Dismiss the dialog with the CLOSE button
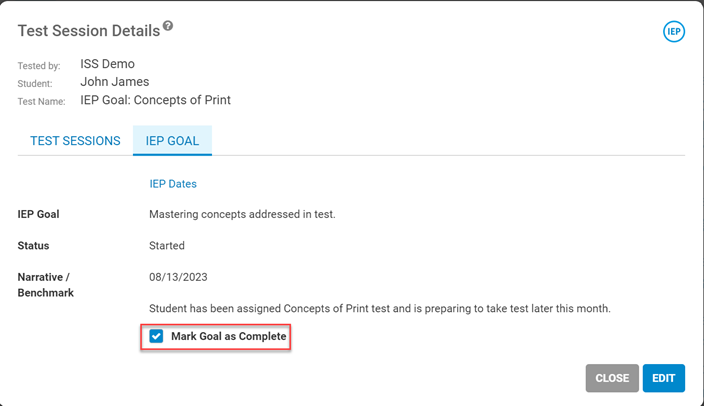This screenshot has height=406, width=704. click(x=612, y=378)
